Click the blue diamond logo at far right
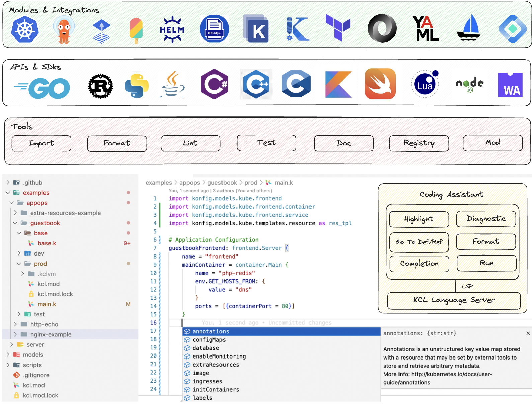 pyautogui.click(x=513, y=29)
